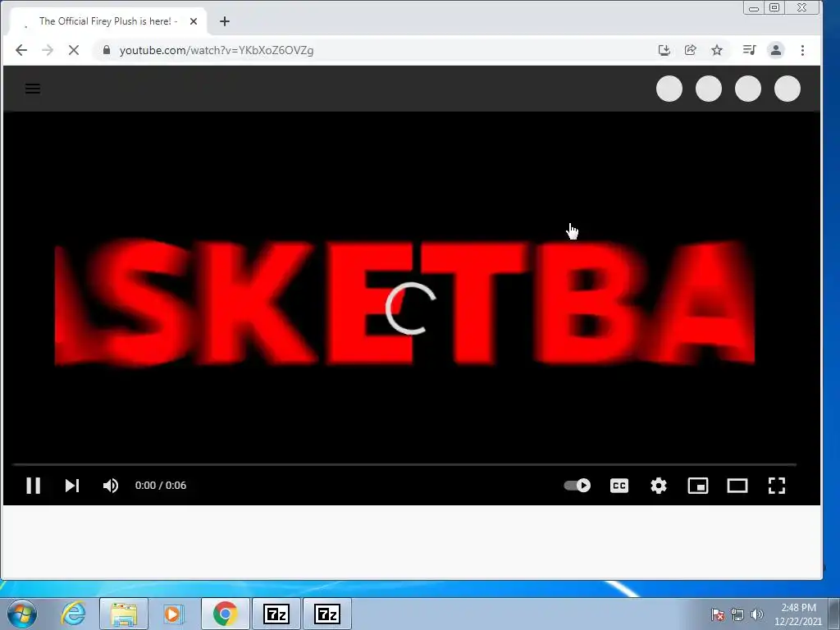Screen dimensions: 840x630
Task: Launch Internet Explorer from taskbar
Action: [73, 614]
